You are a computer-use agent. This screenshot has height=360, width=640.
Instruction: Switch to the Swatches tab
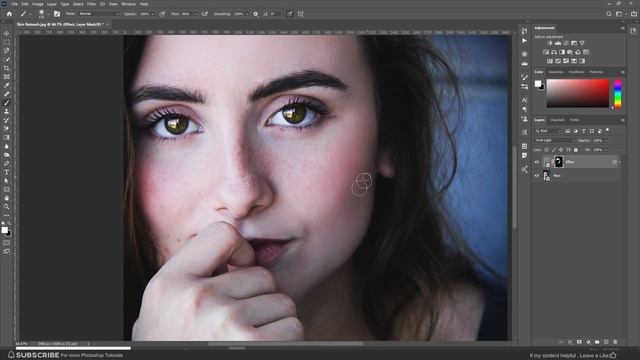tap(556, 72)
